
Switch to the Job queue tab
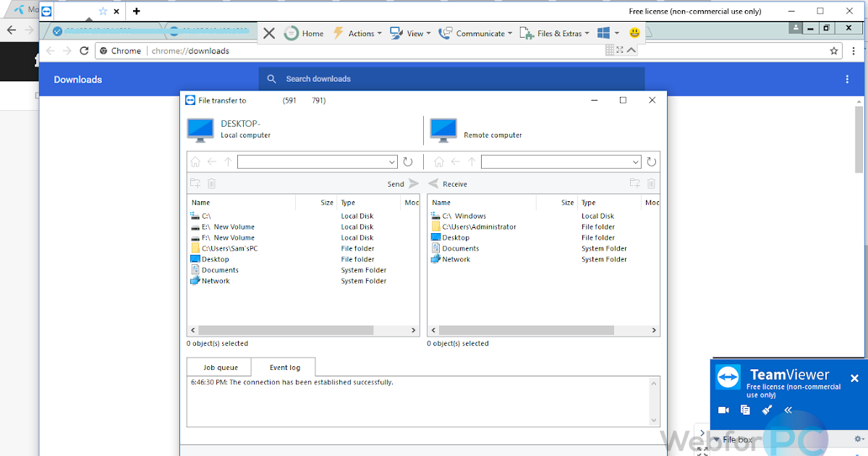coord(220,368)
